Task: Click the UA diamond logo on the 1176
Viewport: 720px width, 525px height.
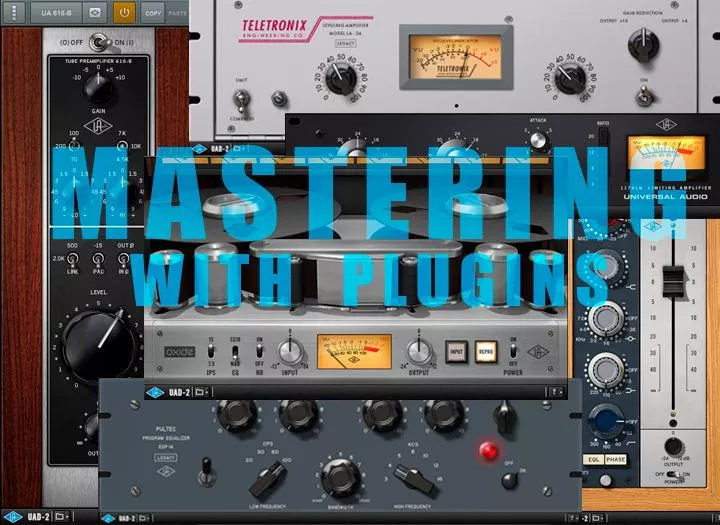Action: [666, 124]
